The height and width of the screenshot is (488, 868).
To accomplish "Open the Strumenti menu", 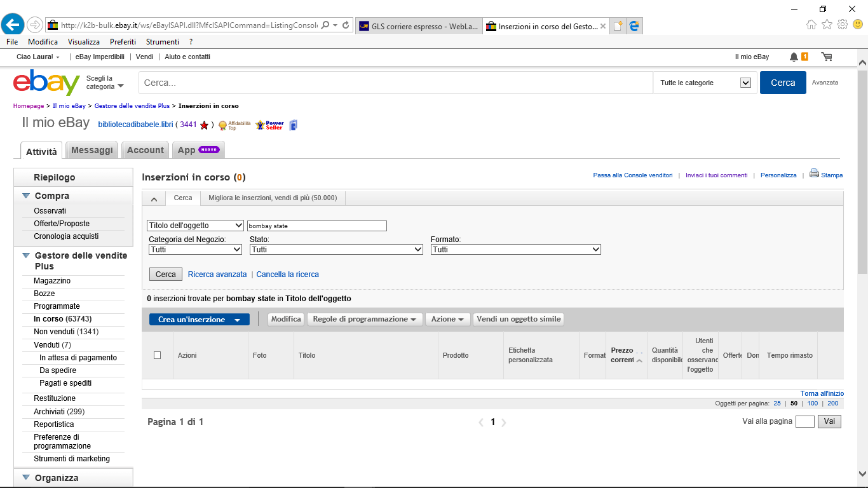I will coord(163,42).
